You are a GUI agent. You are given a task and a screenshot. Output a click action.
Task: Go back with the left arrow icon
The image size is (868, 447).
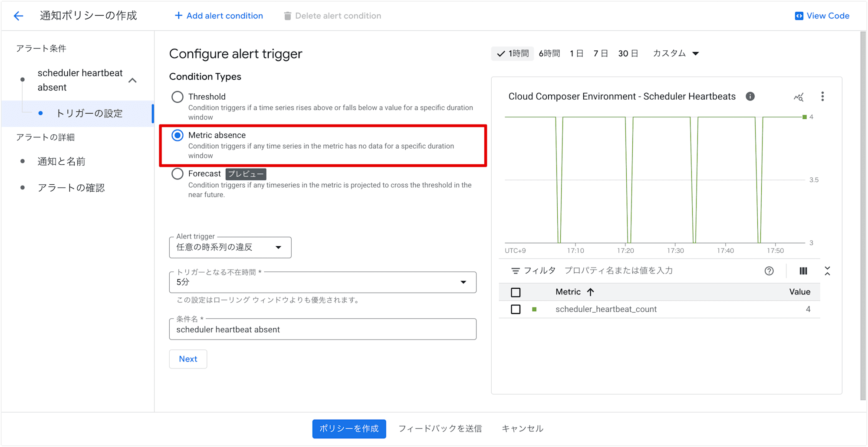[18, 16]
